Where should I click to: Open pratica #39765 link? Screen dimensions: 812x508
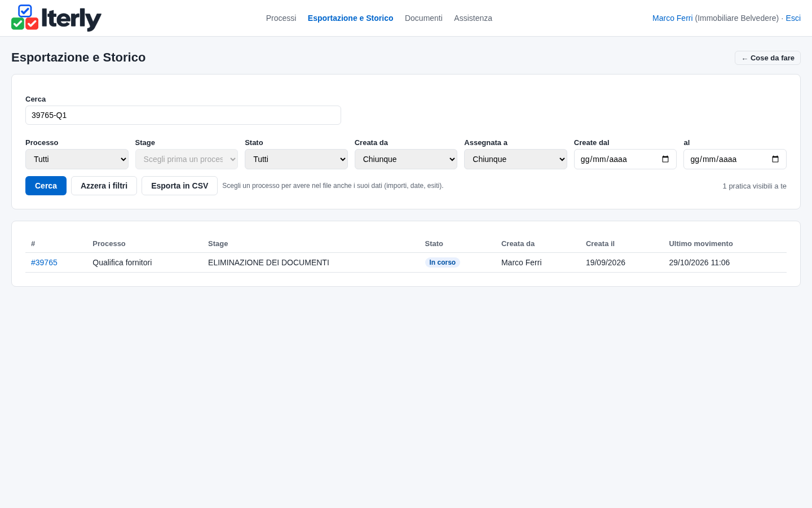click(44, 262)
